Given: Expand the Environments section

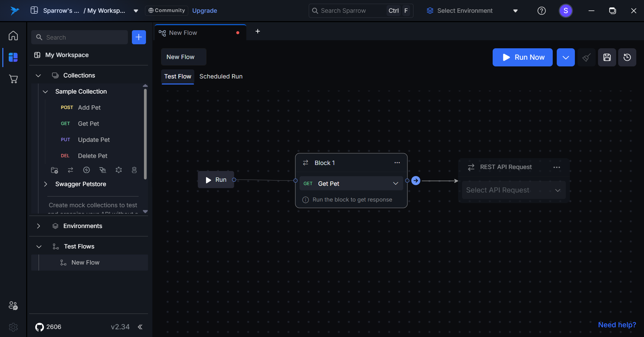Looking at the screenshot, I should pos(38,226).
